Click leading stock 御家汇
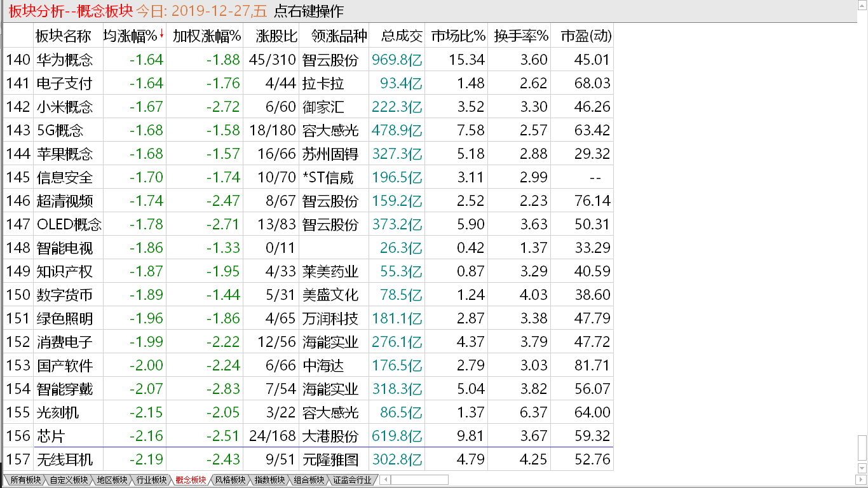This screenshot has height=488, width=868. pos(323,107)
